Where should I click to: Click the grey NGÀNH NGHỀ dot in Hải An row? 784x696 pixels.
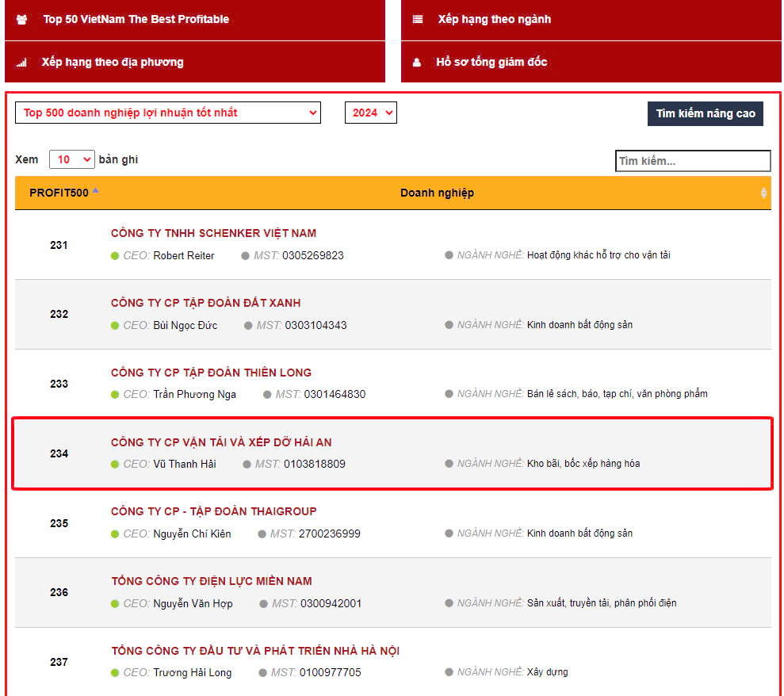(x=449, y=464)
